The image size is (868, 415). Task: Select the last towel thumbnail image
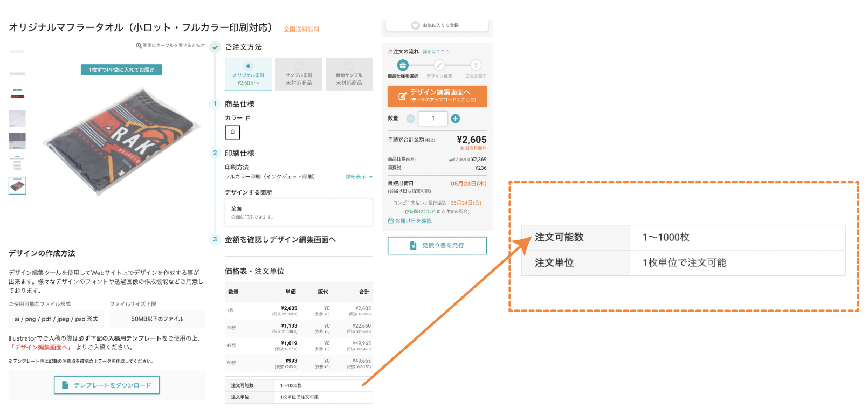17,185
